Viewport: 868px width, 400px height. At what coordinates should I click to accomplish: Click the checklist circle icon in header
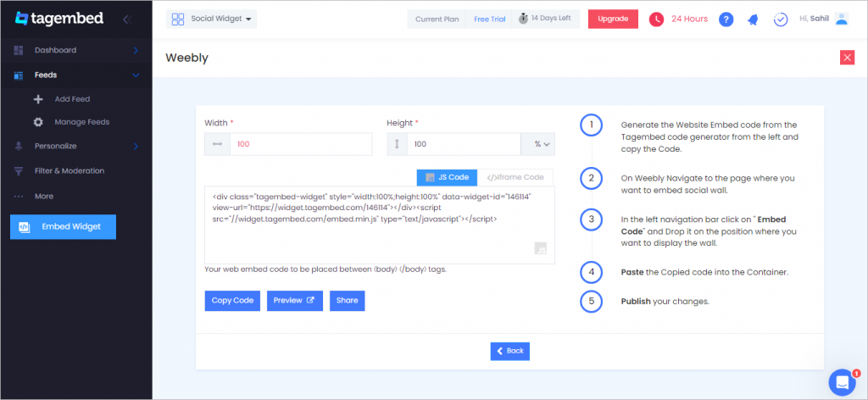781,19
